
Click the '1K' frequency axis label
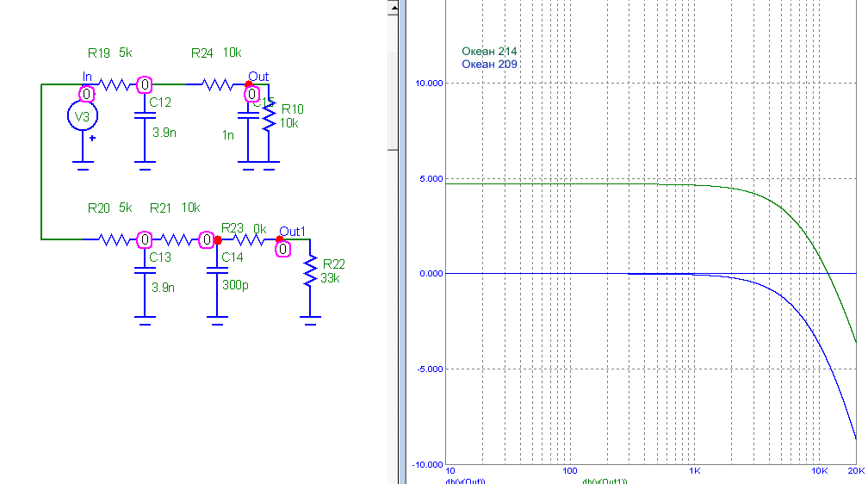tap(695, 471)
